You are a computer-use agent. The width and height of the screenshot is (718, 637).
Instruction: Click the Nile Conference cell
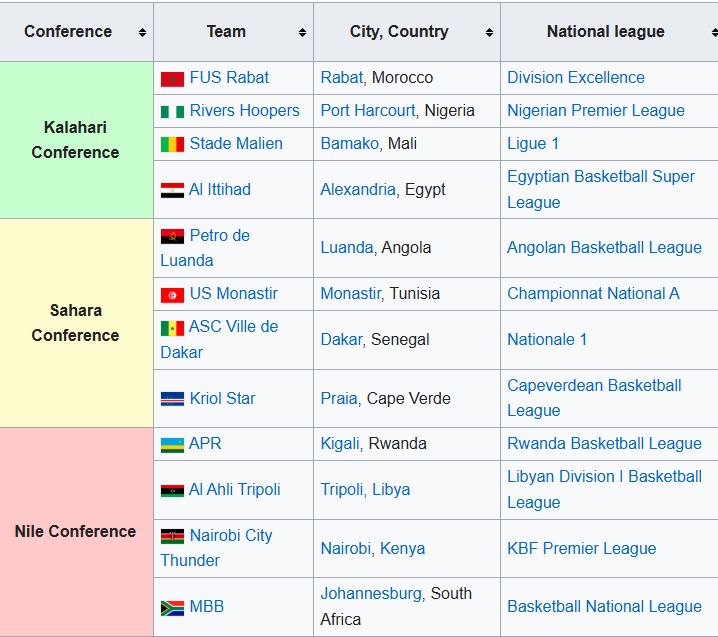tap(75, 531)
